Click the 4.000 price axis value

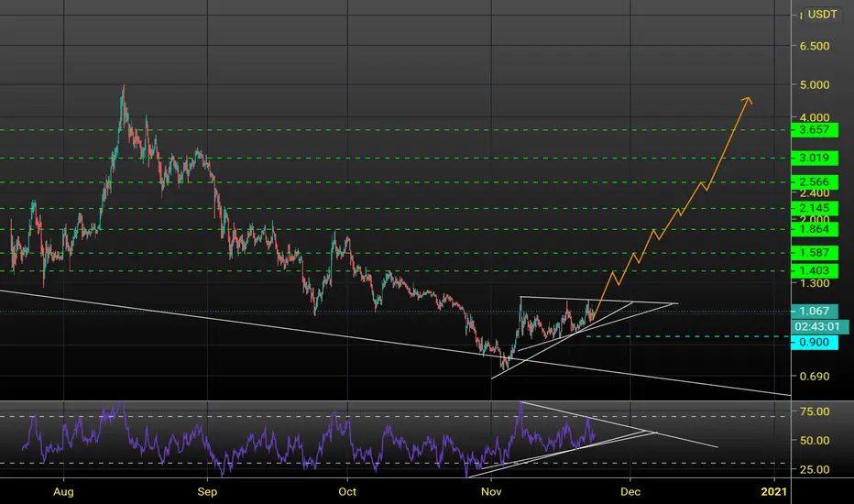coord(815,117)
